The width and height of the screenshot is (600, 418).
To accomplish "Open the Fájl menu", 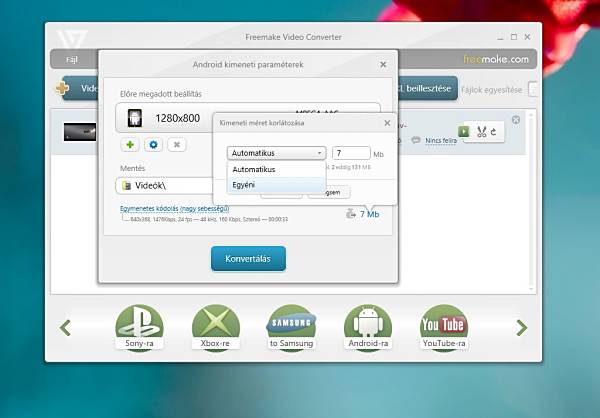I will 72,60.
